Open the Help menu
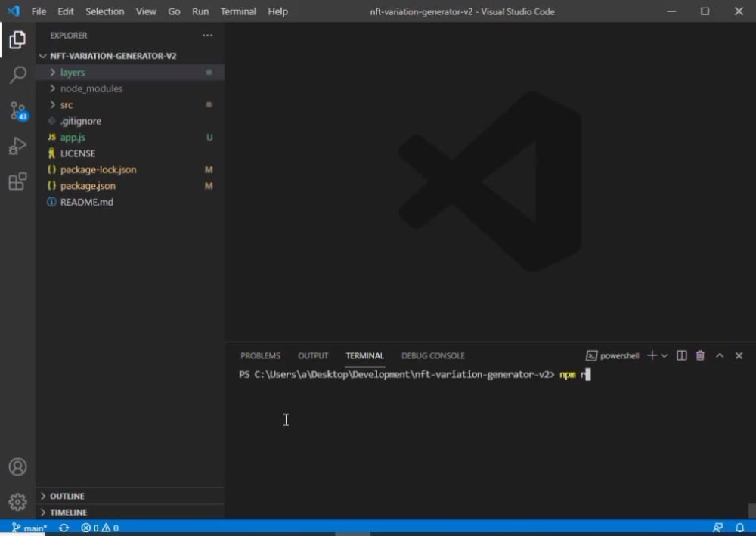The width and height of the screenshot is (756, 536). click(x=277, y=11)
